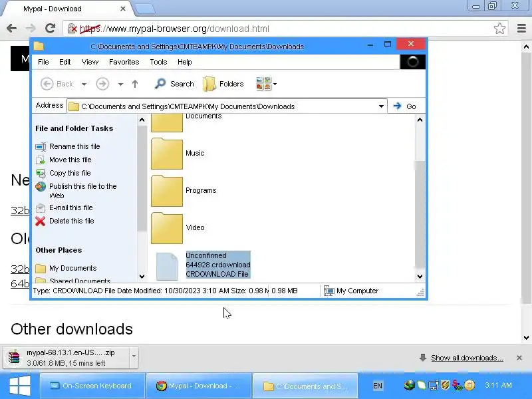Bookmark this page with the star
Screen dimensions: 532x399
[x=499, y=29]
